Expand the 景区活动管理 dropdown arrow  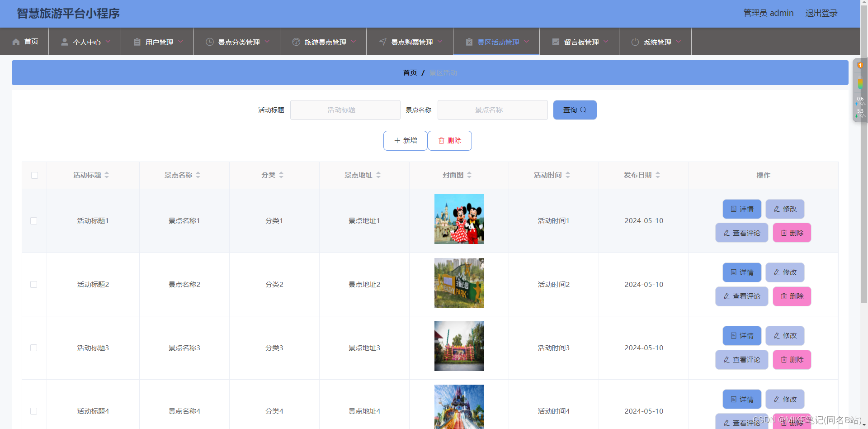(x=527, y=42)
